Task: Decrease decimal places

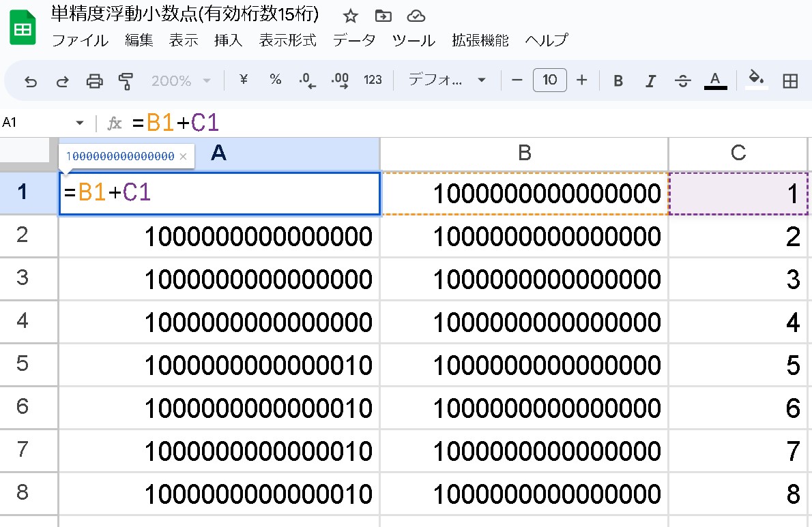Action: pos(306,80)
